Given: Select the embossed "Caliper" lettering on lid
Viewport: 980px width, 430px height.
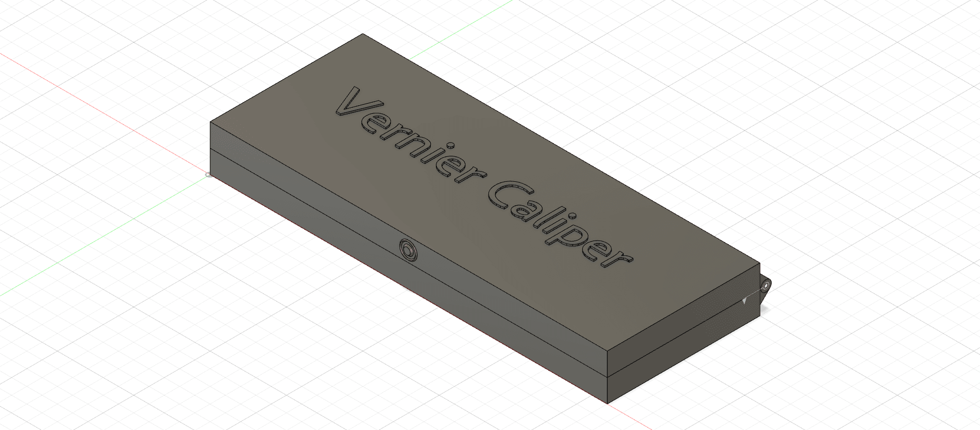Looking at the screenshot, I should tap(560, 224).
